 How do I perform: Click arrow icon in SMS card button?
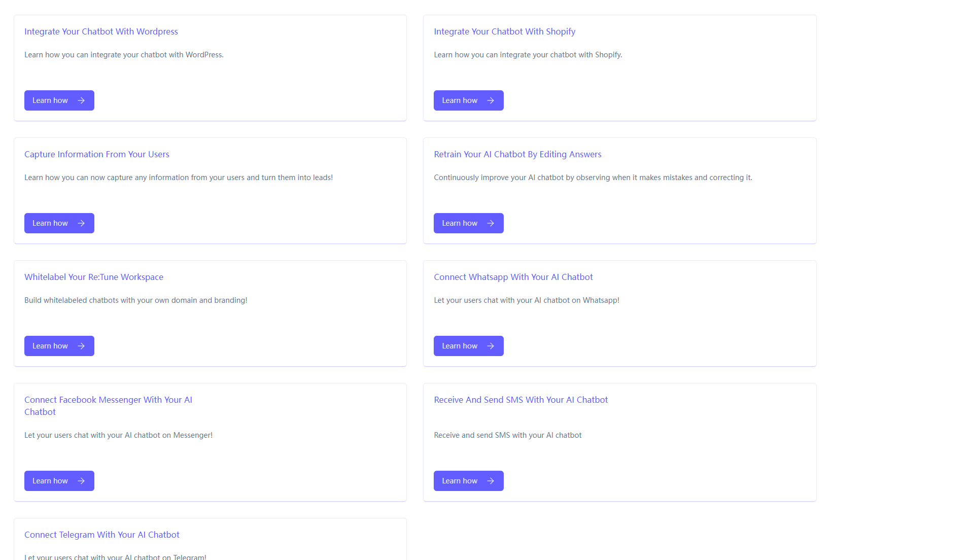pyautogui.click(x=491, y=481)
